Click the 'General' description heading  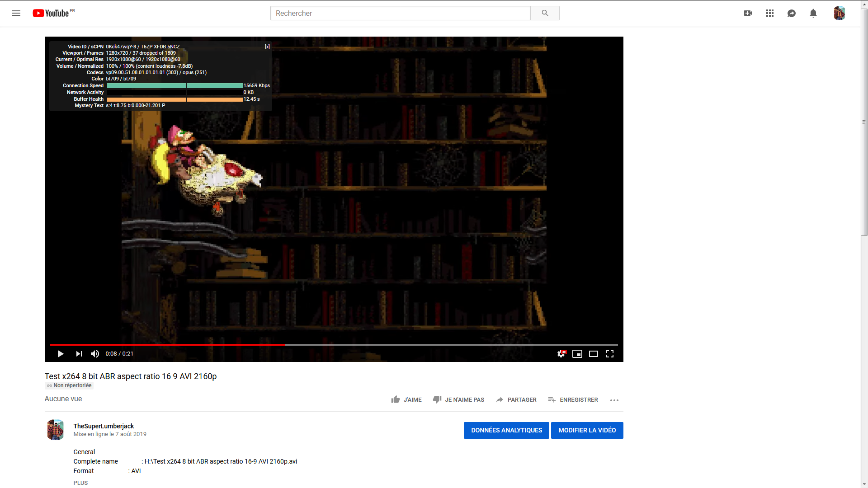[84, 452]
